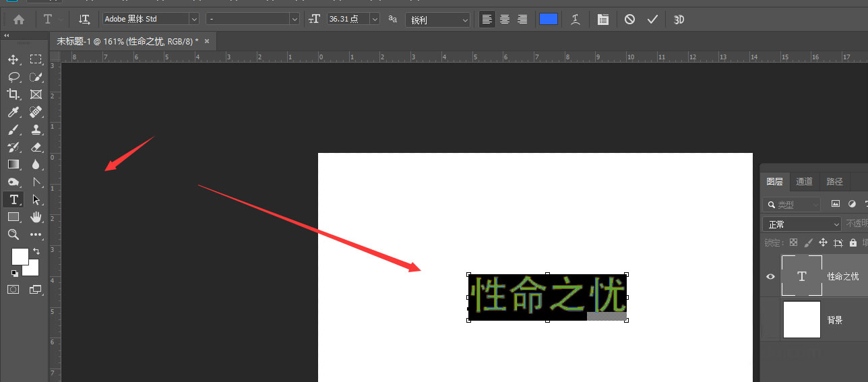The height and width of the screenshot is (382, 868).
Task: Toggle Quick Mask mode
Action: [13, 289]
